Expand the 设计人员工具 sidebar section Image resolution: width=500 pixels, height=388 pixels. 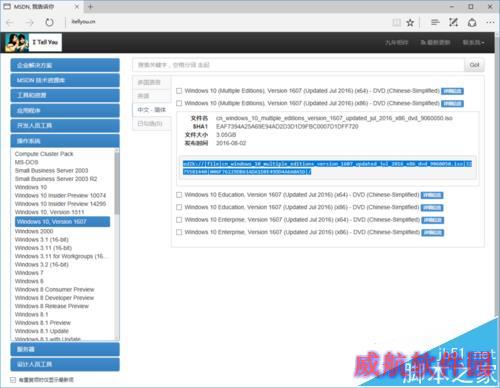(x=65, y=364)
